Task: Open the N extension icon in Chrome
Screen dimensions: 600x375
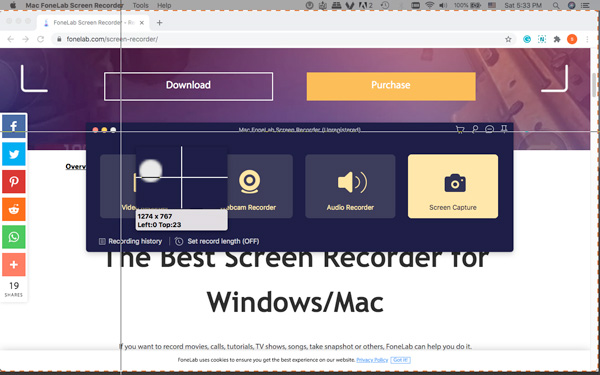Action: 542,39
